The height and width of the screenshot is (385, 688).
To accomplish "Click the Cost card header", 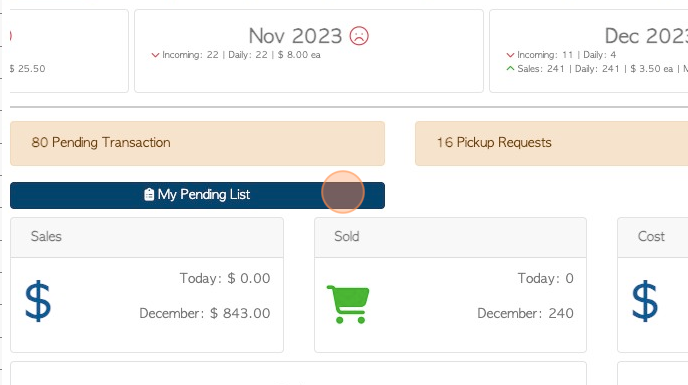I will click(x=653, y=237).
